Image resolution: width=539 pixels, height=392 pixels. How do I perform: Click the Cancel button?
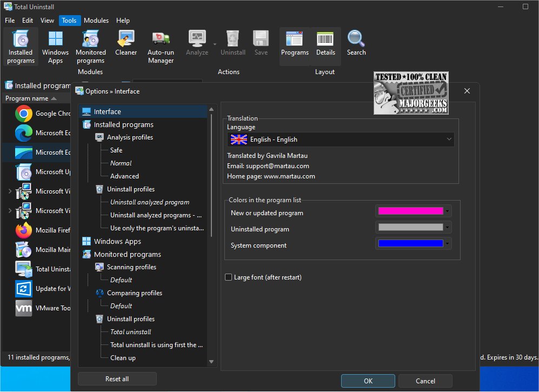pos(425,381)
